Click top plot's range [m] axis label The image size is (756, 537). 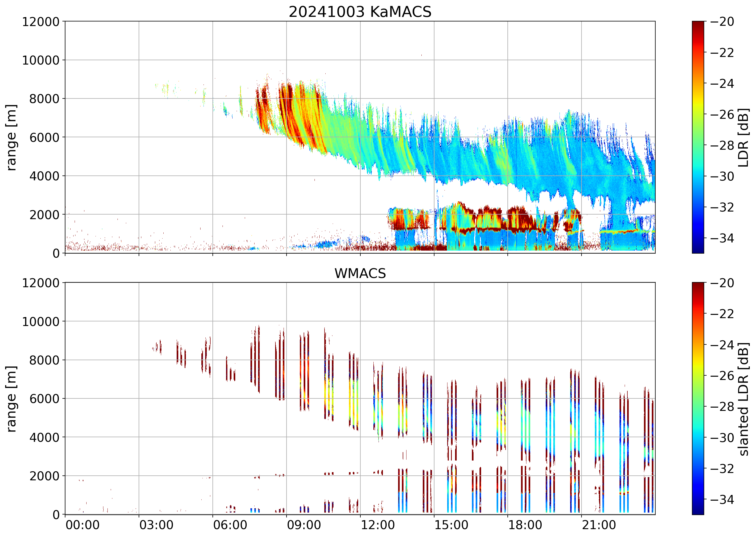[11, 137]
